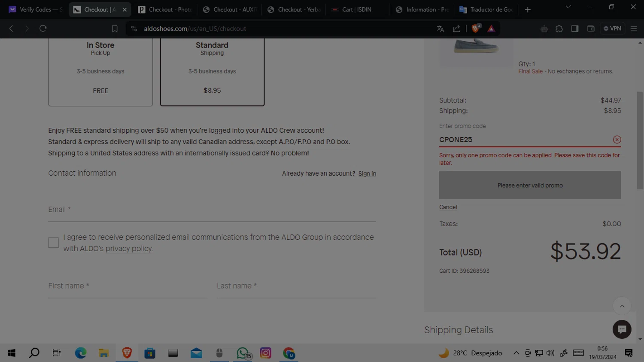Viewport: 644px width, 362px height.
Task: Switch to Checkout - Yerba tab
Action: 294,9
